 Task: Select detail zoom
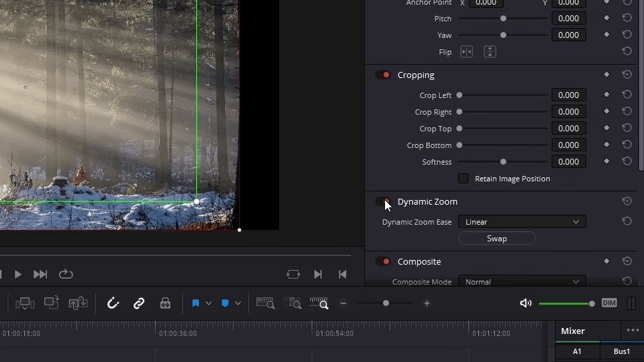[x=292, y=303]
